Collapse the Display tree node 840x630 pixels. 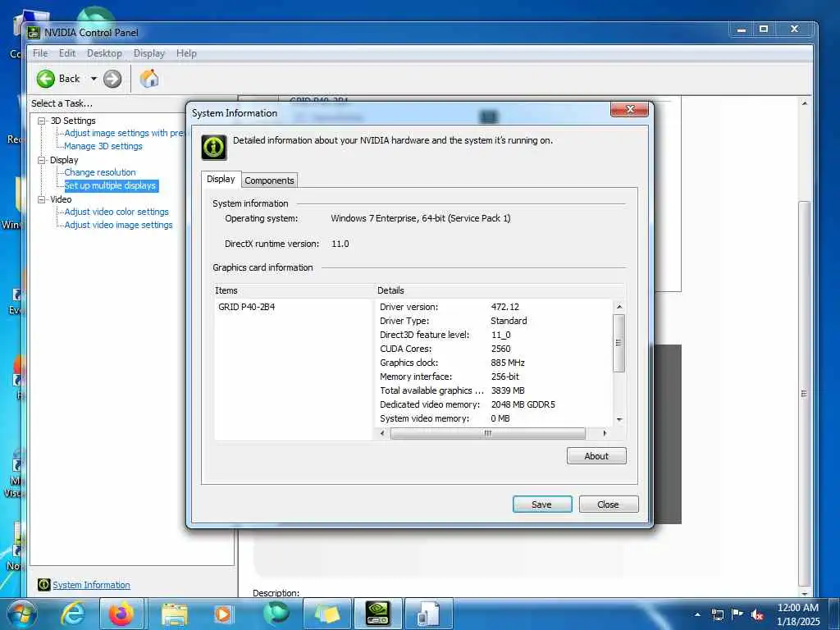pos(41,160)
